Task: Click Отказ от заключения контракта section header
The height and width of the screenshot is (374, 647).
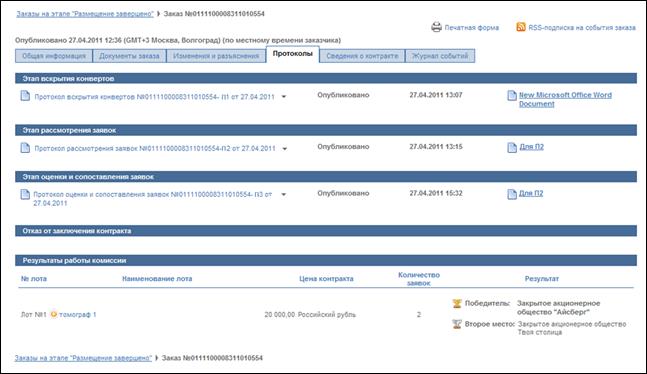Action: click(x=326, y=231)
